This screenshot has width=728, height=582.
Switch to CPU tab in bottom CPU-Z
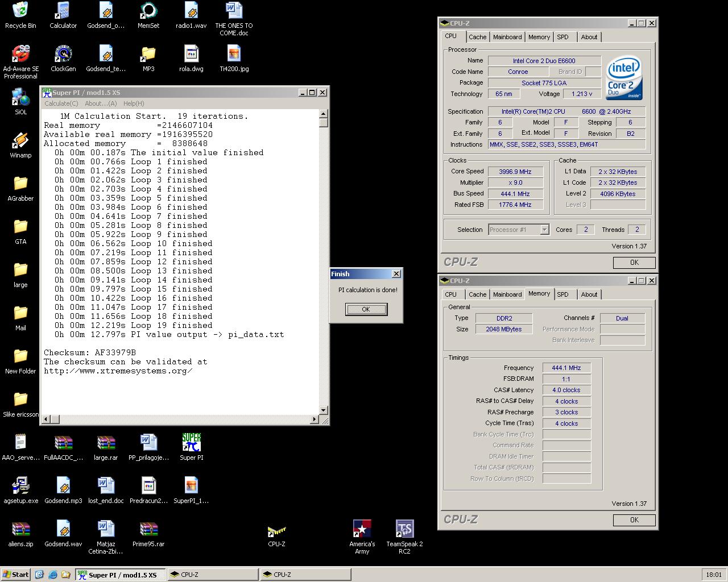click(451, 294)
